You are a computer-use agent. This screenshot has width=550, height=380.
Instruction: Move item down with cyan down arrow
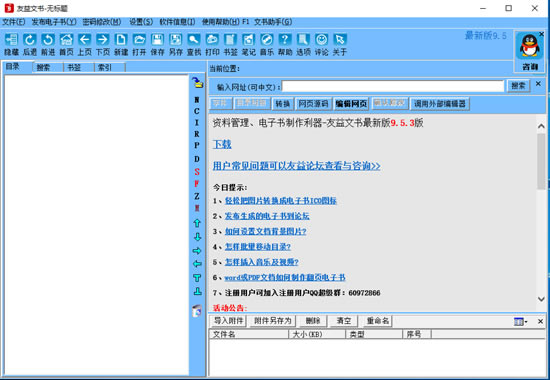197,237
